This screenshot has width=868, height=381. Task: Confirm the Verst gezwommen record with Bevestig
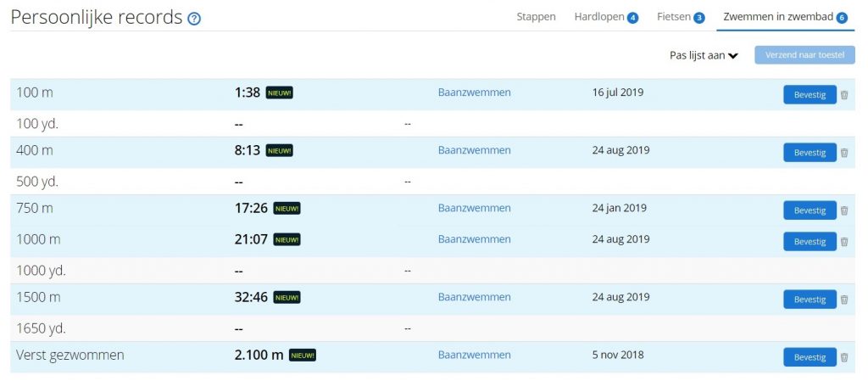click(810, 357)
